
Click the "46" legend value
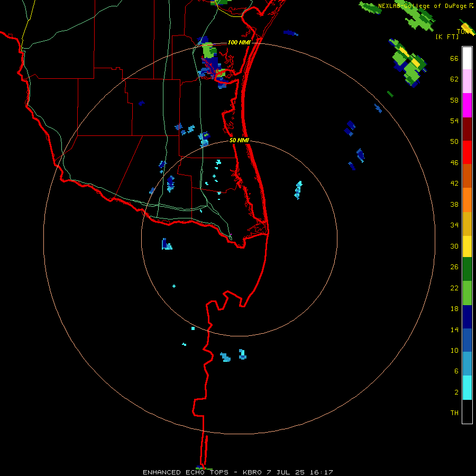pyautogui.click(x=454, y=163)
